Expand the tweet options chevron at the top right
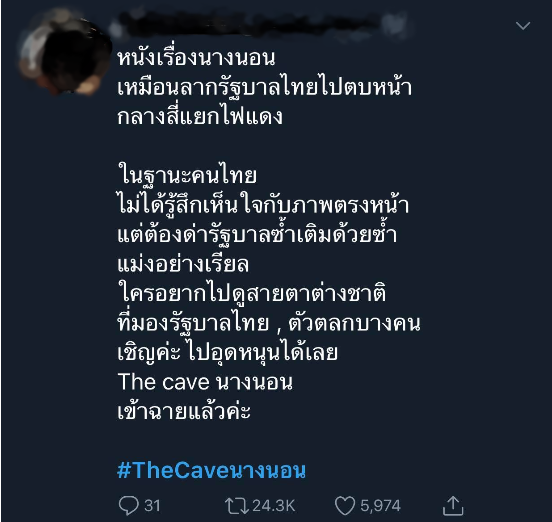Image resolution: width=552 pixels, height=522 pixels. 523,25
